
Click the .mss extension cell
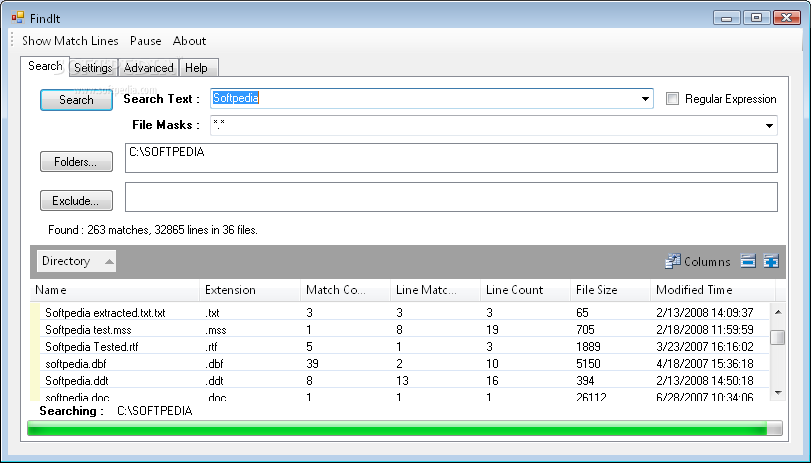tap(216, 330)
